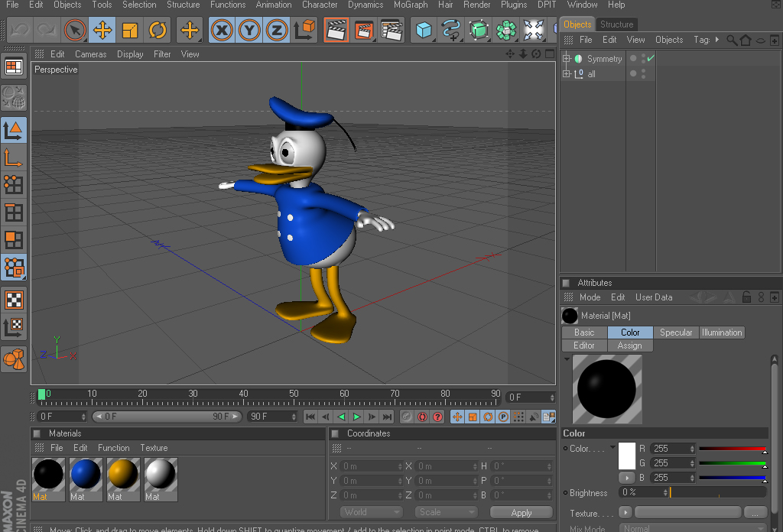Open Render Settings icon
Screen dimensions: 783x532
391,30
